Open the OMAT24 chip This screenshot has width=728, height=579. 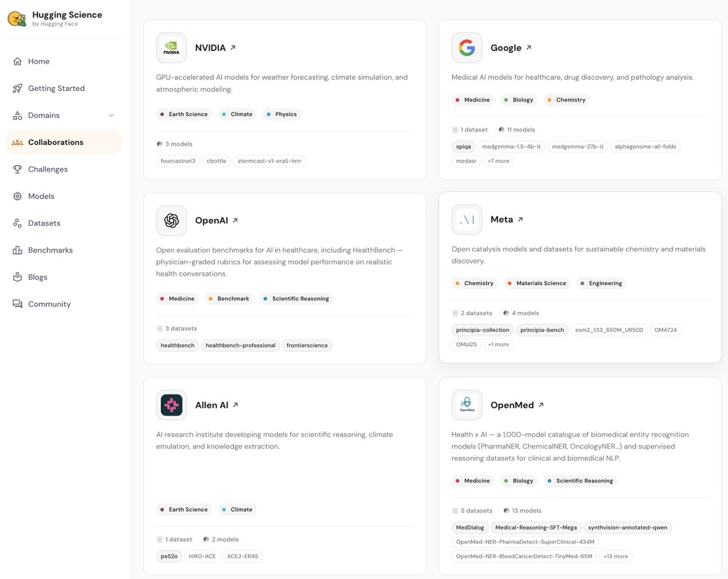[x=665, y=330]
